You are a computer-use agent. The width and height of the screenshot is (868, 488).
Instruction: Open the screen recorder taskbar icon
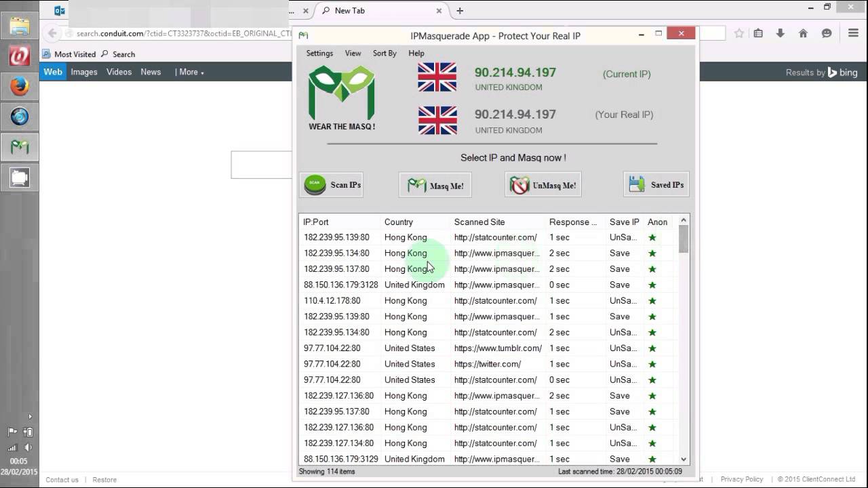20,178
